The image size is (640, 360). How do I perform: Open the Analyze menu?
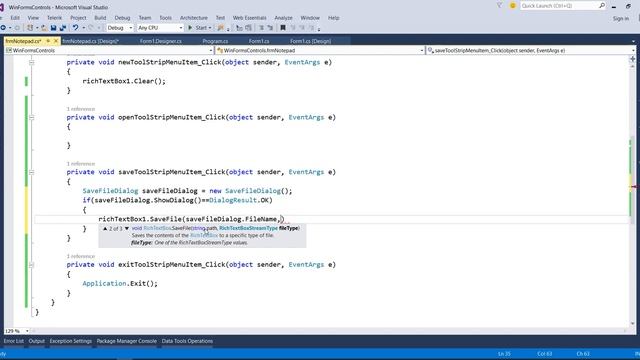pos(283,18)
